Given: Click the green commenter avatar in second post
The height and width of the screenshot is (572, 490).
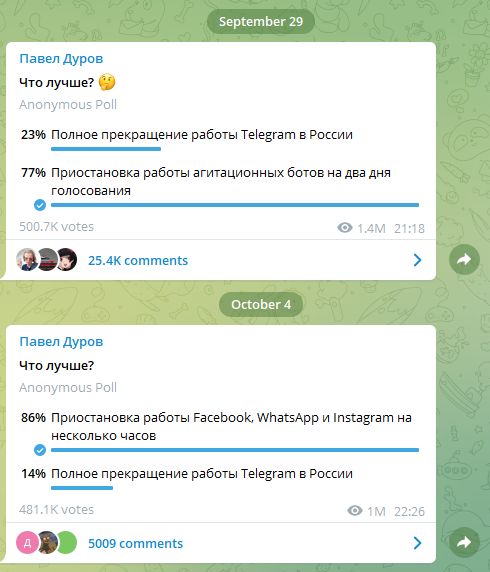Looking at the screenshot, I should click(x=67, y=543).
